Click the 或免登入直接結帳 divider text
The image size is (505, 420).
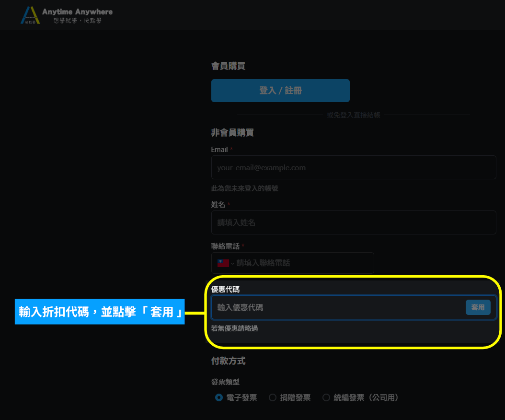coord(353,115)
